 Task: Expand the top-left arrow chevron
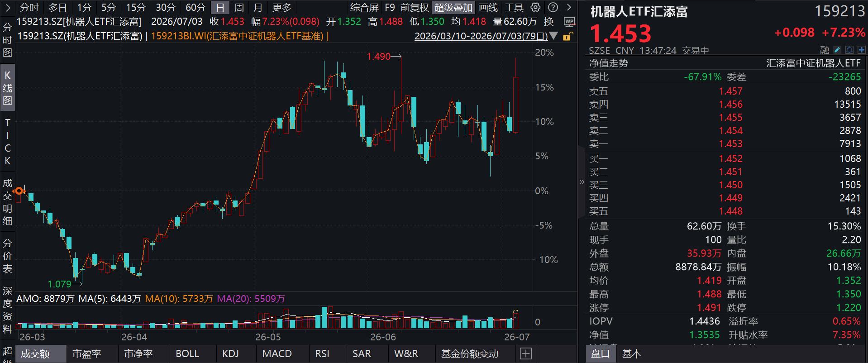8,7
